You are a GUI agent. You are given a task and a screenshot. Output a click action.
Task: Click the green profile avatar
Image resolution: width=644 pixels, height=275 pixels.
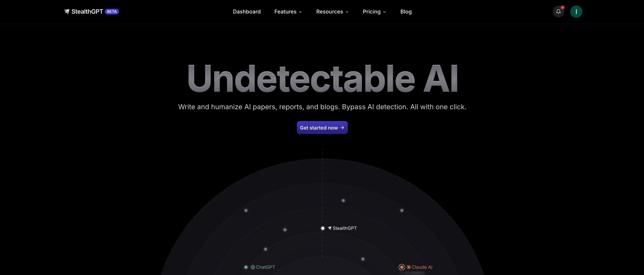[576, 11]
